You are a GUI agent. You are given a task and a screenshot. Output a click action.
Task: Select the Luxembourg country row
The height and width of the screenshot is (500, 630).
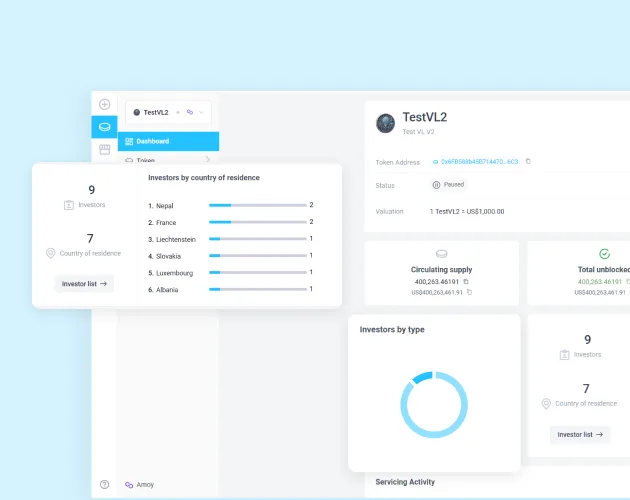pos(231,273)
